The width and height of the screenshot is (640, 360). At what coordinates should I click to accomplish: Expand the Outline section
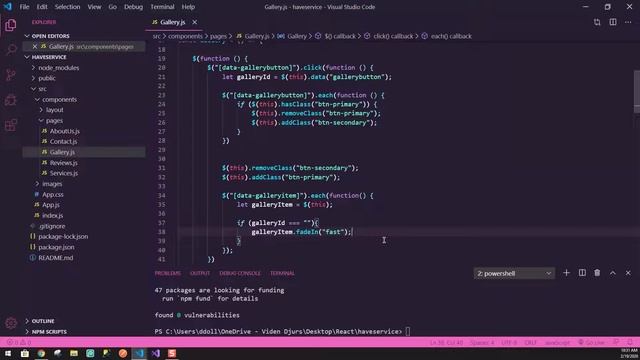pyautogui.click(x=42, y=321)
